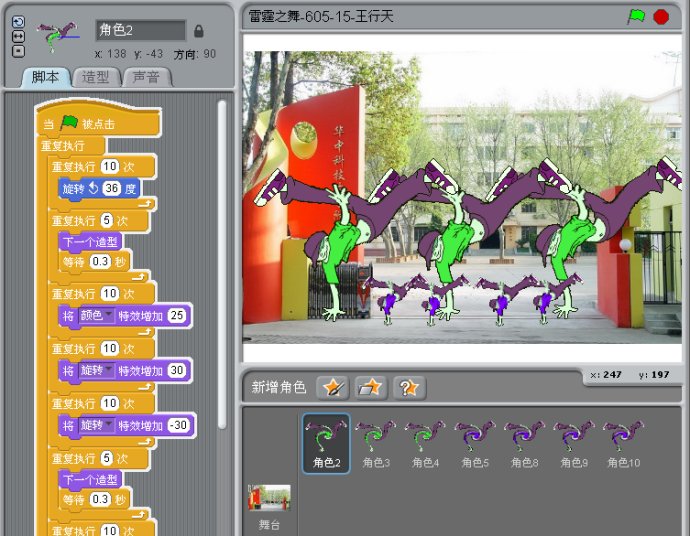Stop all scripts with red button

click(x=661, y=17)
